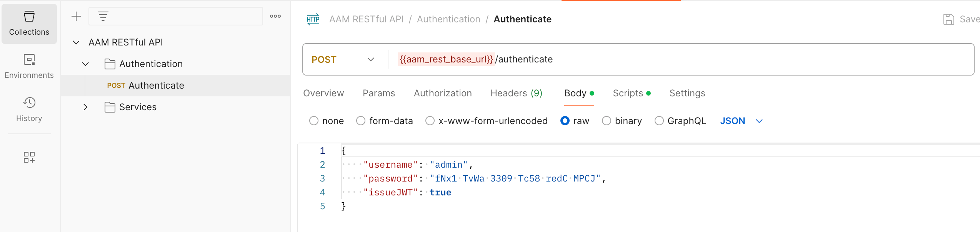Click the AAM RESTful API breadcrumb link

(367, 19)
